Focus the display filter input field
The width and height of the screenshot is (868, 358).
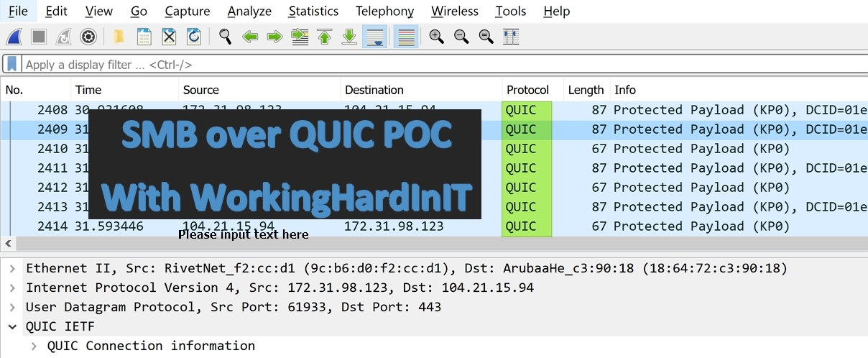pos(443,65)
